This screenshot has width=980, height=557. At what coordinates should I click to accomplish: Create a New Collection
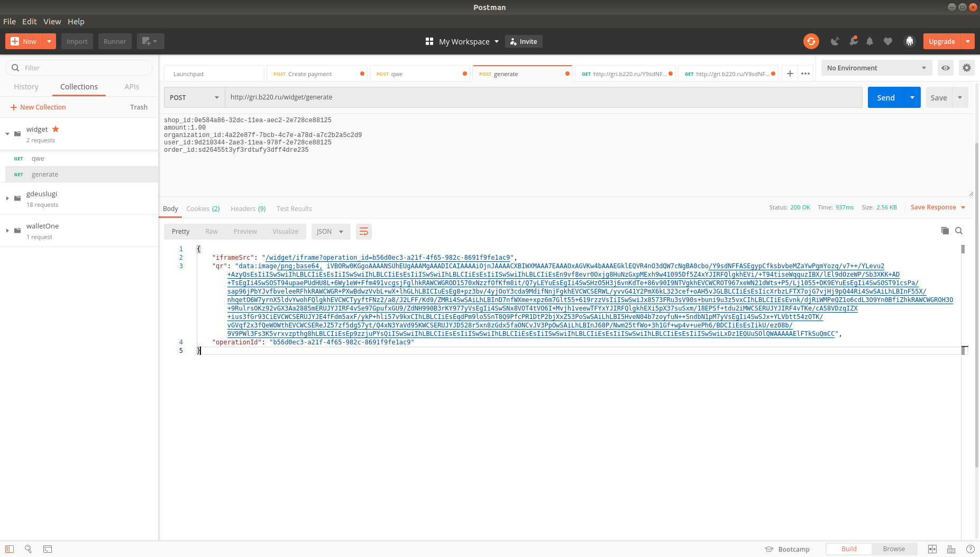pyautogui.click(x=38, y=107)
